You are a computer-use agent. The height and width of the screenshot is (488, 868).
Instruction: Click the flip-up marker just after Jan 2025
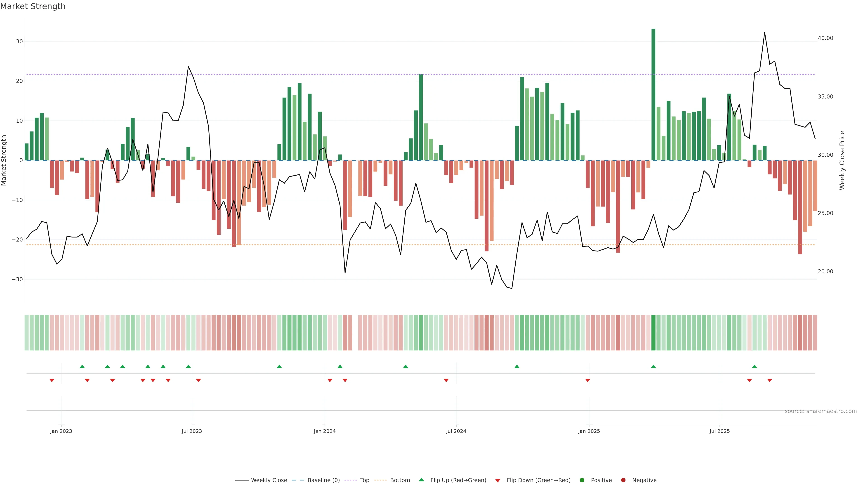pyautogui.click(x=653, y=366)
